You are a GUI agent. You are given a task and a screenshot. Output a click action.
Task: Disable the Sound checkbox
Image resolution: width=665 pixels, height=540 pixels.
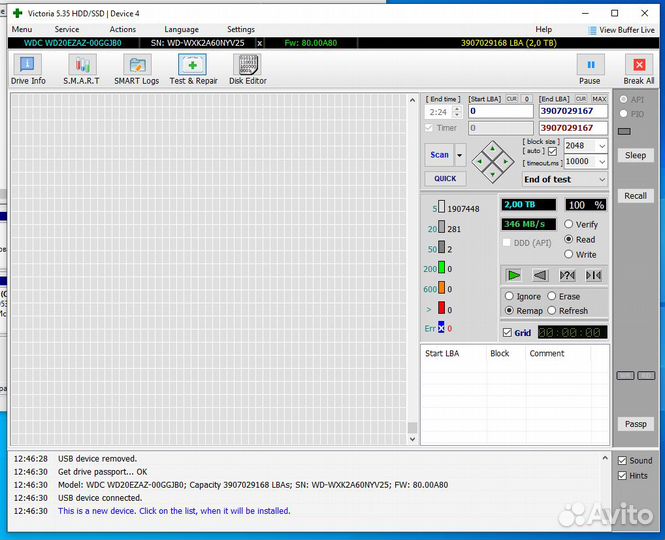(622, 461)
